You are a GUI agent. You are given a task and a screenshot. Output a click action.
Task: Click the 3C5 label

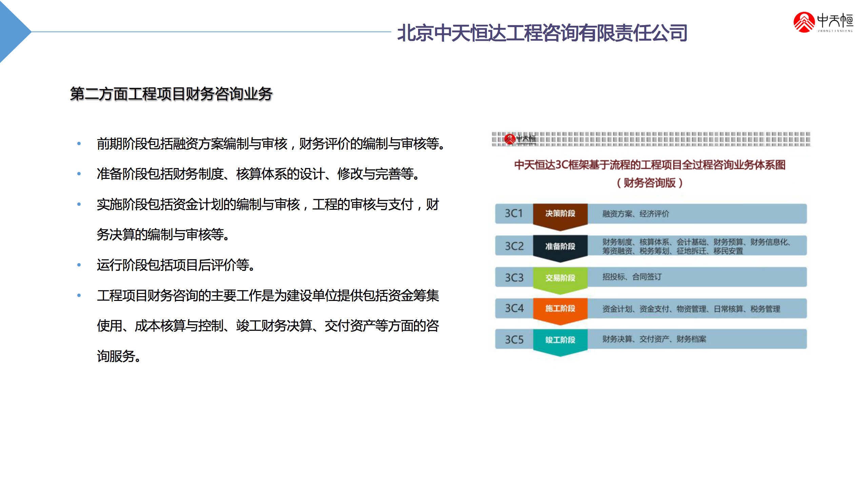pos(514,340)
